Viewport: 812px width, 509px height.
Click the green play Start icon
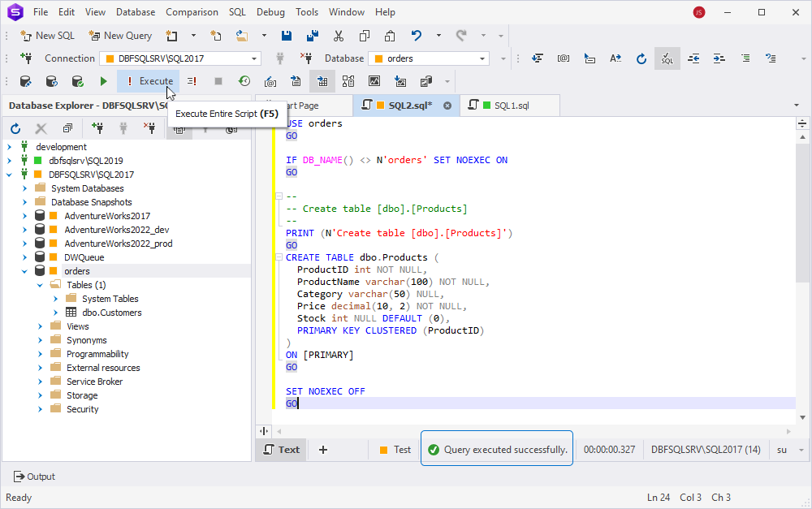coord(104,81)
